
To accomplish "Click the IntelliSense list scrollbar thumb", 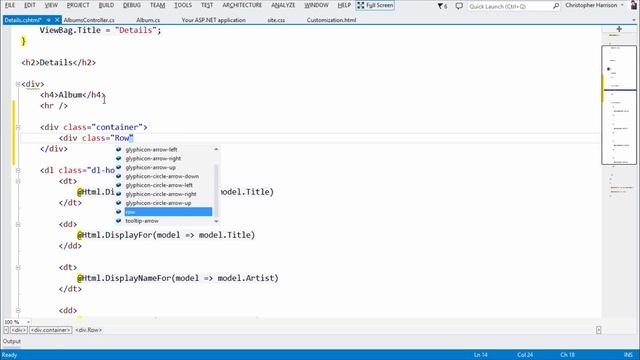I will point(216,190).
